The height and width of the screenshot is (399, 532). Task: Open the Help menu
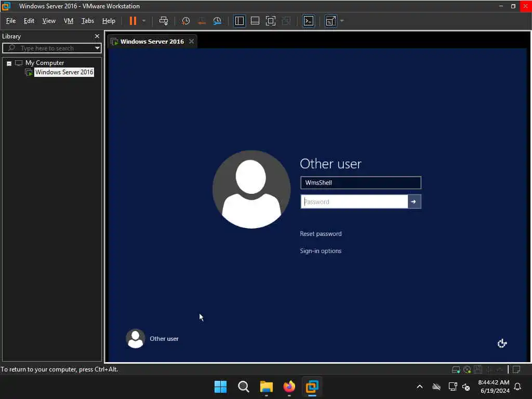click(x=109, y=21)
